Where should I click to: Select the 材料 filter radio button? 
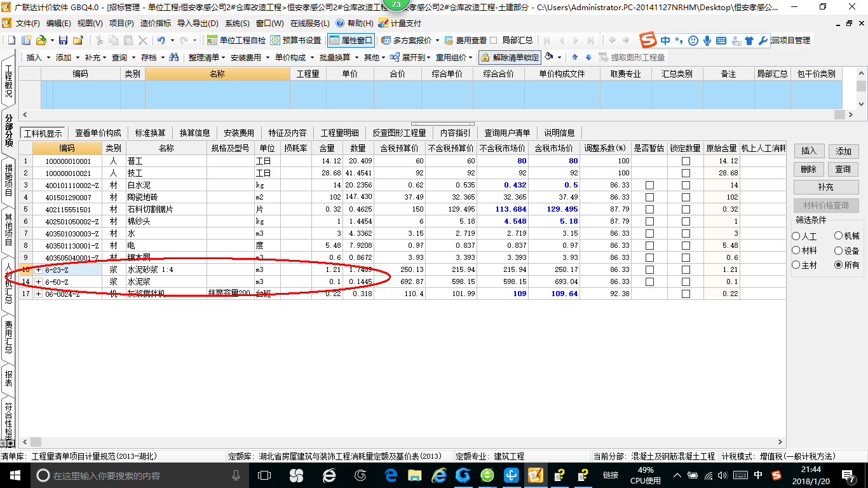point(796,251)
